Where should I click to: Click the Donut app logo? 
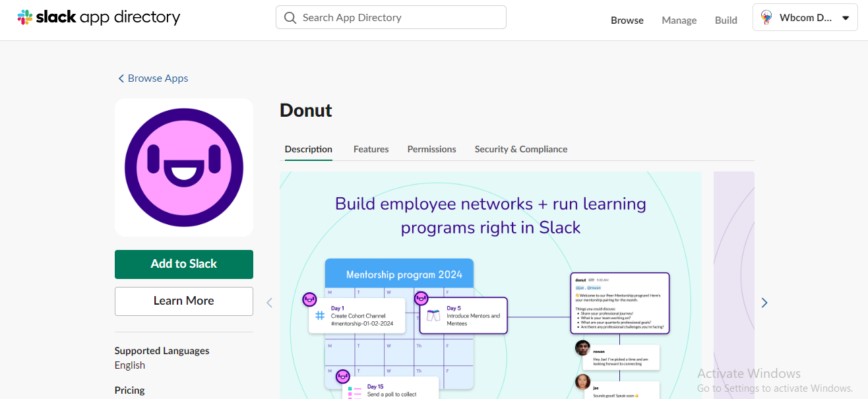(184, 168)
